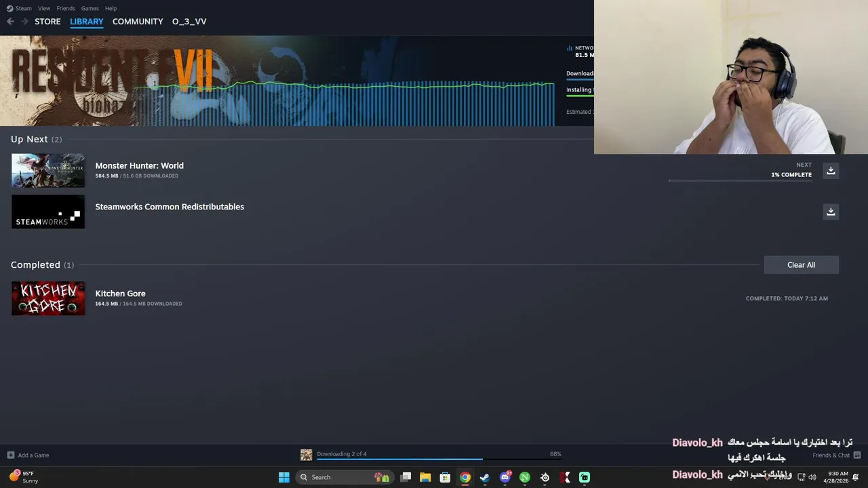Open the red K app in the taskbar
Screen dimensions: 868x488
[x=565, y=477]
